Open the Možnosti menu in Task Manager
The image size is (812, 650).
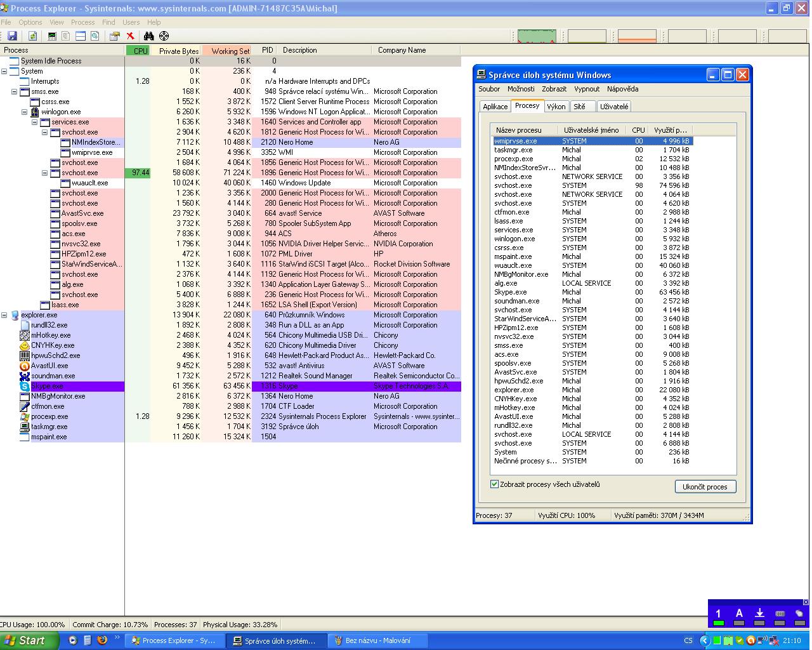(521, 89)
